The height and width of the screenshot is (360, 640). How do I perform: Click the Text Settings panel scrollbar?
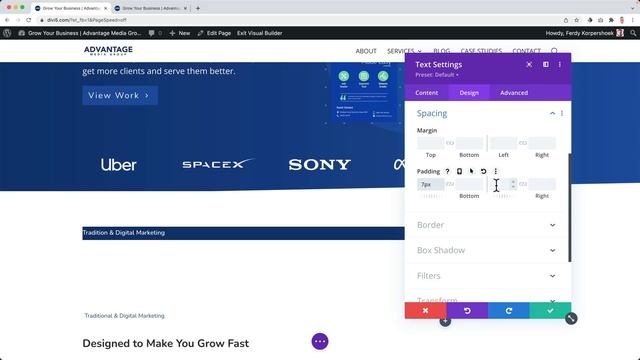(569, 208)
